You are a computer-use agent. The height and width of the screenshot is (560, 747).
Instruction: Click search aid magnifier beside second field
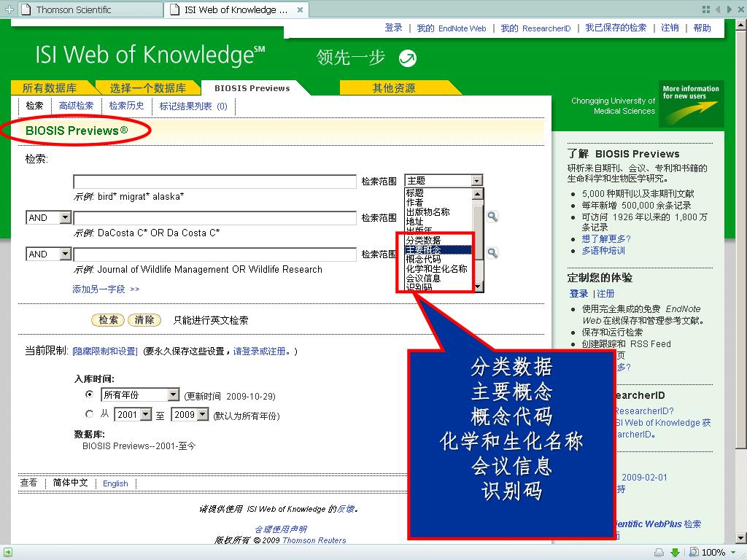pyautogui.click(x=492, y=217)
